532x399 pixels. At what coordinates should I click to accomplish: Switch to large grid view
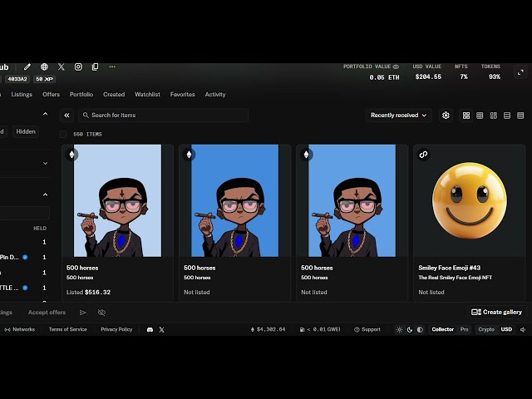point(466,116)
